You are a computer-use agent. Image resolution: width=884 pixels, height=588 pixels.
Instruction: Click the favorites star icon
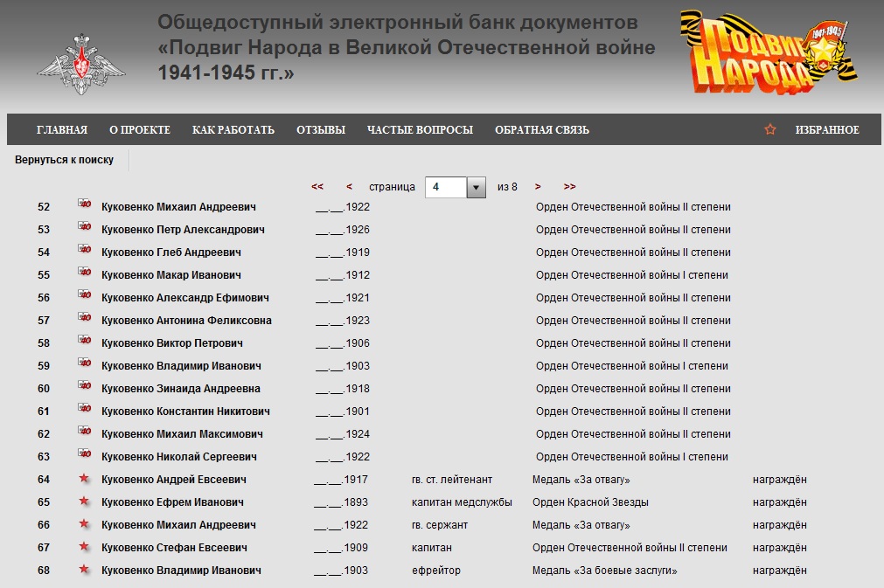click(x=770, y=129)
